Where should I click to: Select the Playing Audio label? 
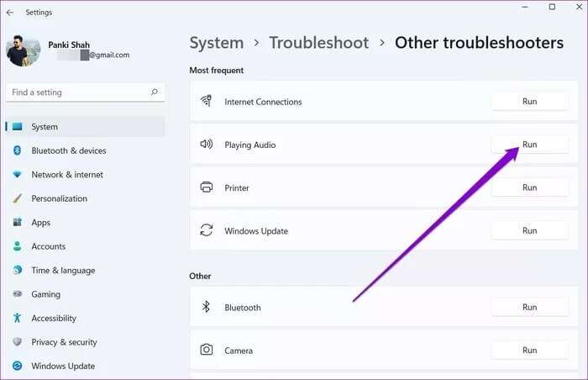[x=249, y=145]
